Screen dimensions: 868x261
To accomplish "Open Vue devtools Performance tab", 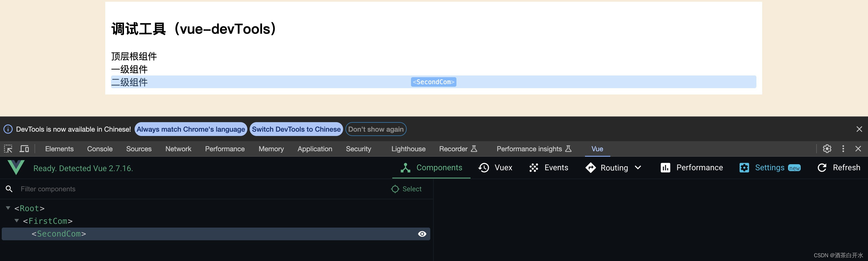I will point(691,168).
